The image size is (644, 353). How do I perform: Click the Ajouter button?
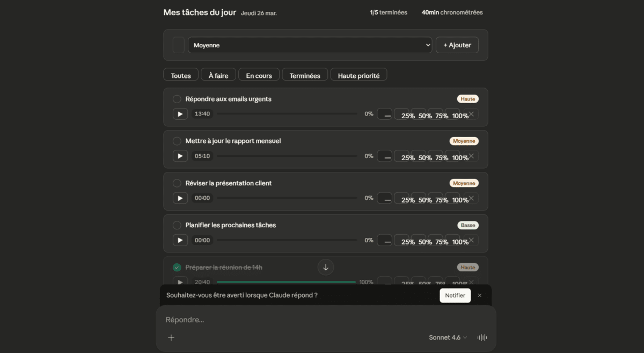pos(457,45)
